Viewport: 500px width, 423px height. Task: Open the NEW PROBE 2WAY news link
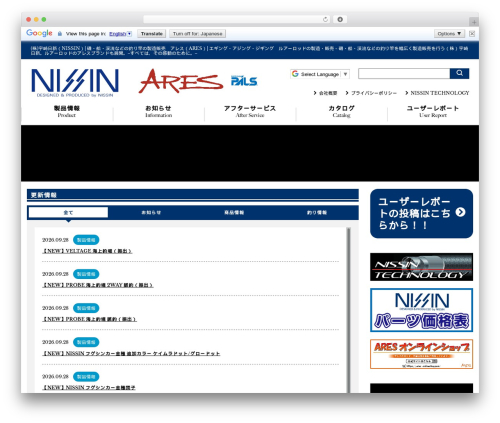pos(98,285)
